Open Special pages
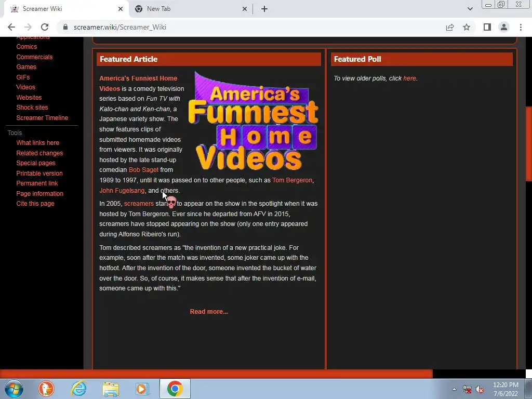This screenshot has height=399, width=532. 36,163
